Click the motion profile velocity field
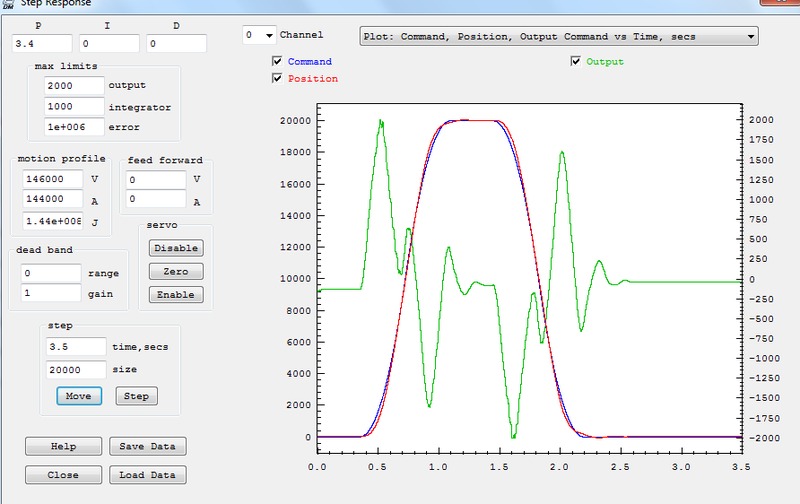 [x=52, y=179]
